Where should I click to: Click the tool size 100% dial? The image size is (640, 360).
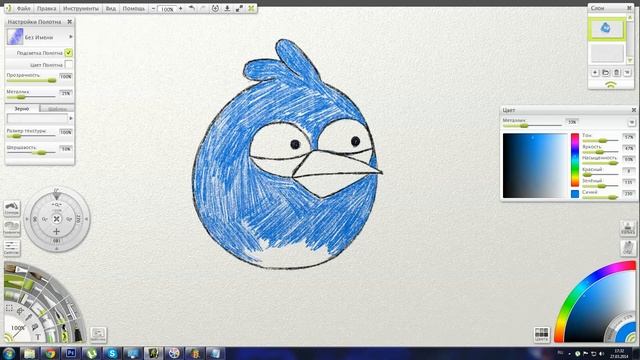[17, 328]
